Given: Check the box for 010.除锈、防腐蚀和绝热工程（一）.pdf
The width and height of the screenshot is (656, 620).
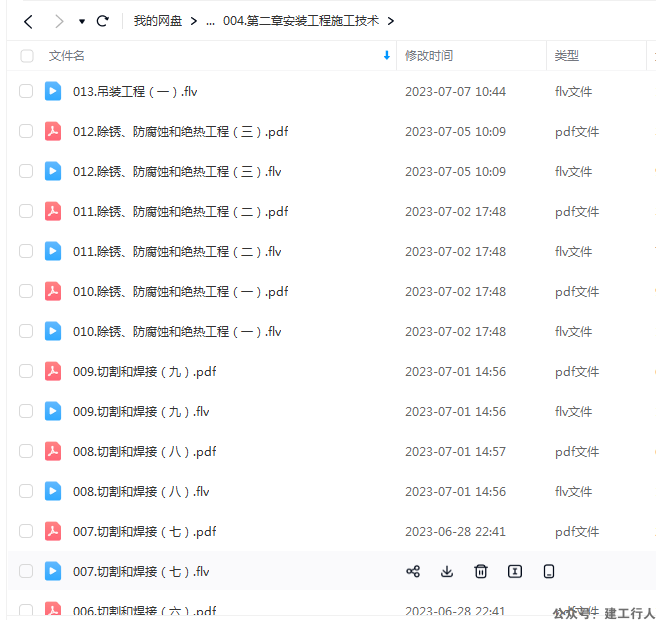Looking at the screenshot, I should tap(26, 291).
